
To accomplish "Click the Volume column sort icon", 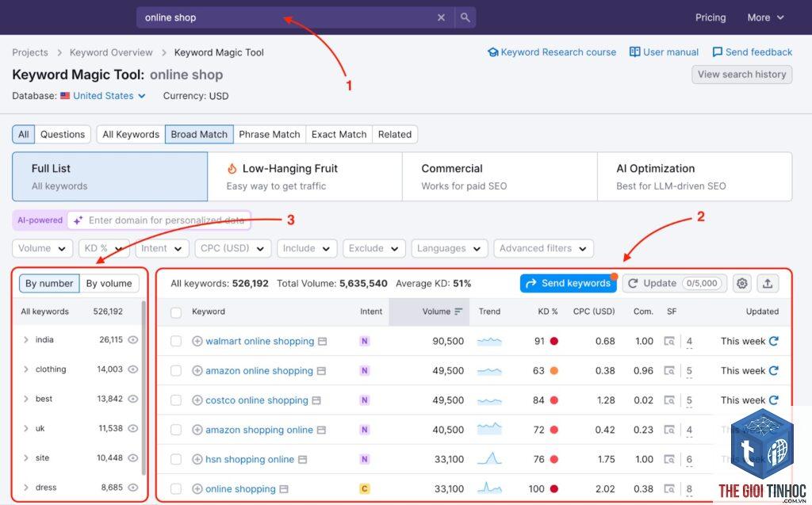I will tap(458, 312).
